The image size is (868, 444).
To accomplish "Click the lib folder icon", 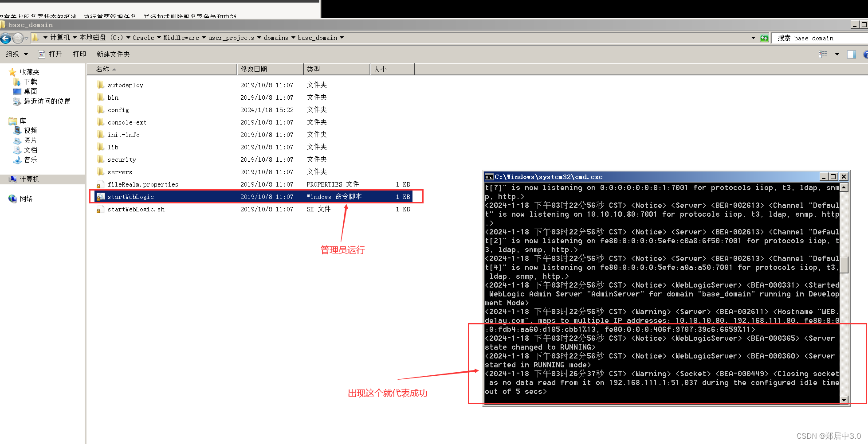I will [101, 147].
